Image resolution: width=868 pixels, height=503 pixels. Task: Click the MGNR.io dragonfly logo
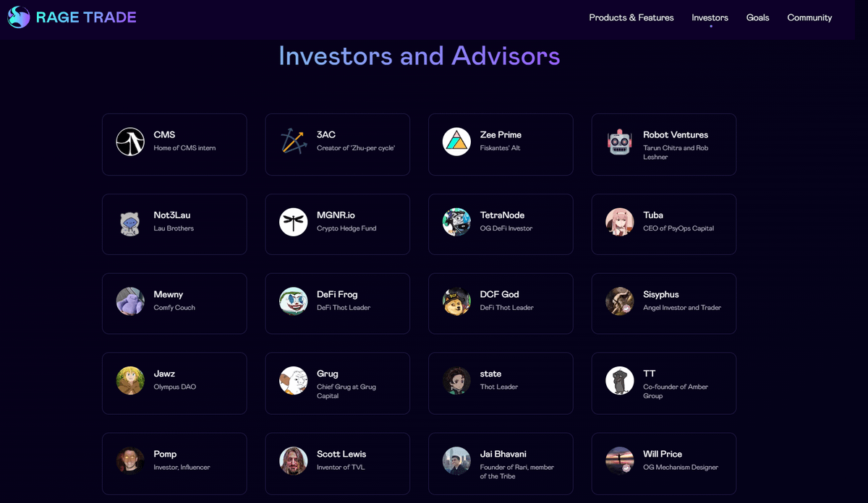[294, 222]
